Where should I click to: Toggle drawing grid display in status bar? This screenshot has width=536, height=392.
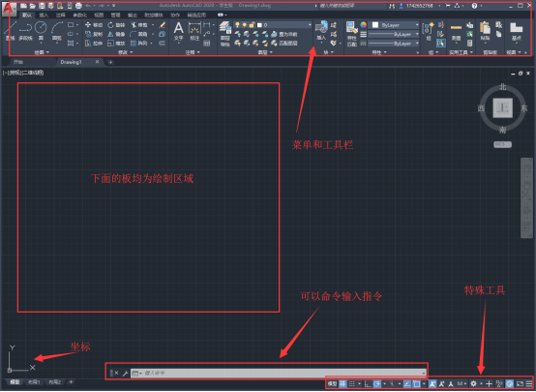342,384
